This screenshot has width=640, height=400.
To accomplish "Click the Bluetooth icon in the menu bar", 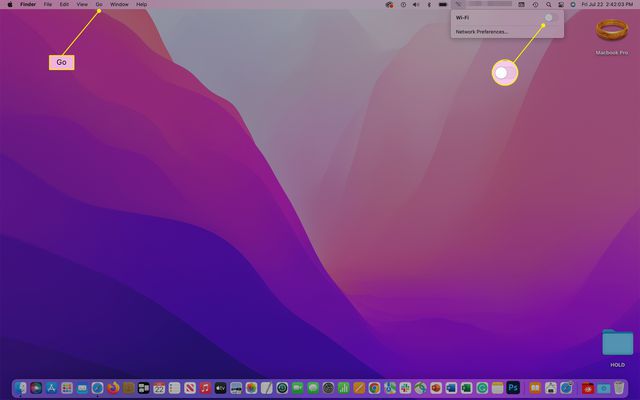I will coord(428,5).
